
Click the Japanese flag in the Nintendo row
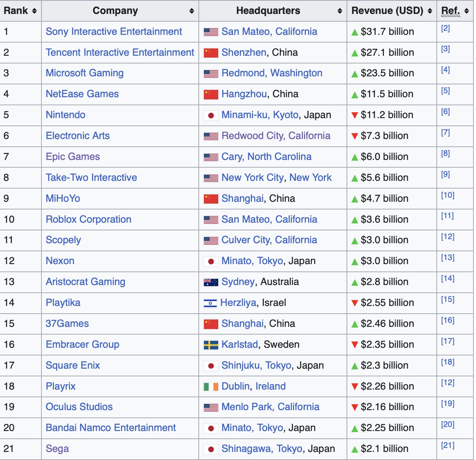click(211, 115)
